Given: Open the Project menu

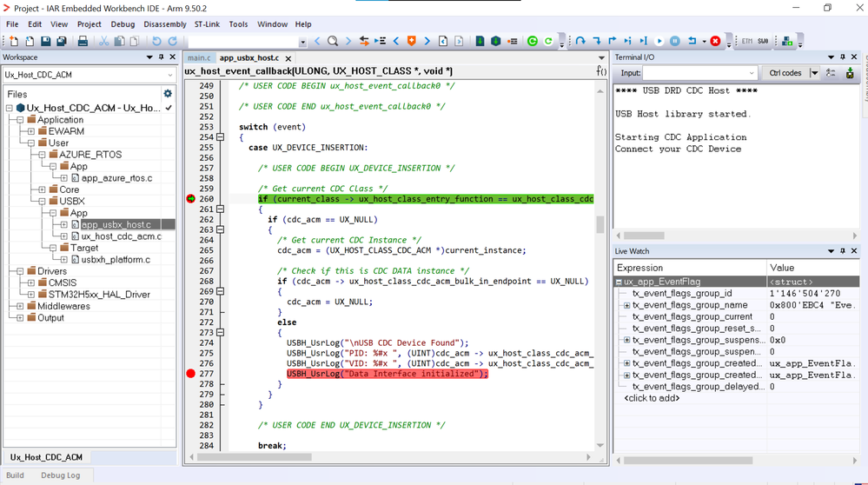Looking at the screenshot, I should click(x=89, y=24).
